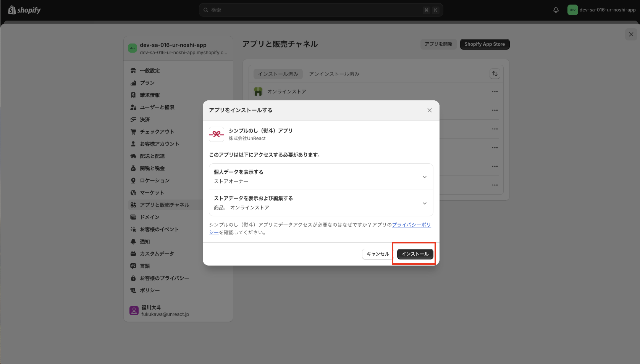Image resolution: width=640 pixels, height=364 pixels.
Task: Click the search magnifier icon
Action: [206, 10]
